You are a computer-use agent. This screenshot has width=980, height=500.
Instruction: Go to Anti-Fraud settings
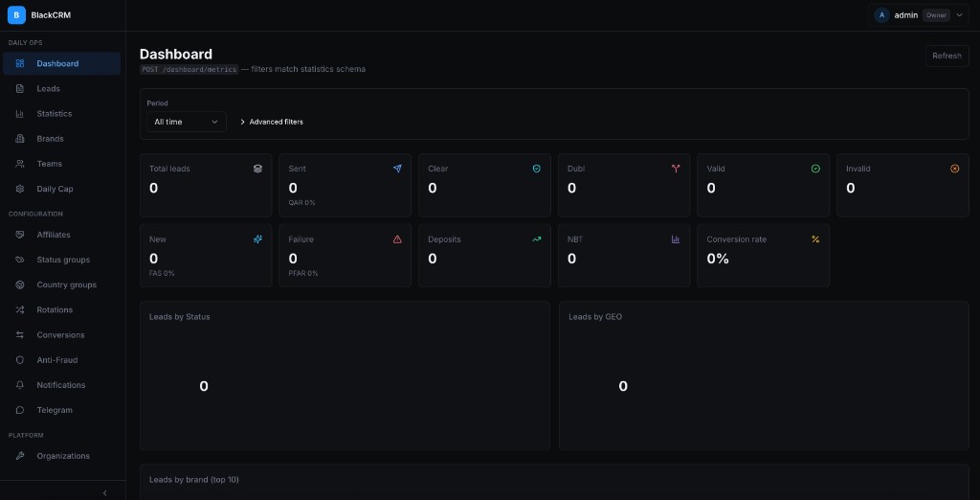pyautogui.click(x=62, y=360)
